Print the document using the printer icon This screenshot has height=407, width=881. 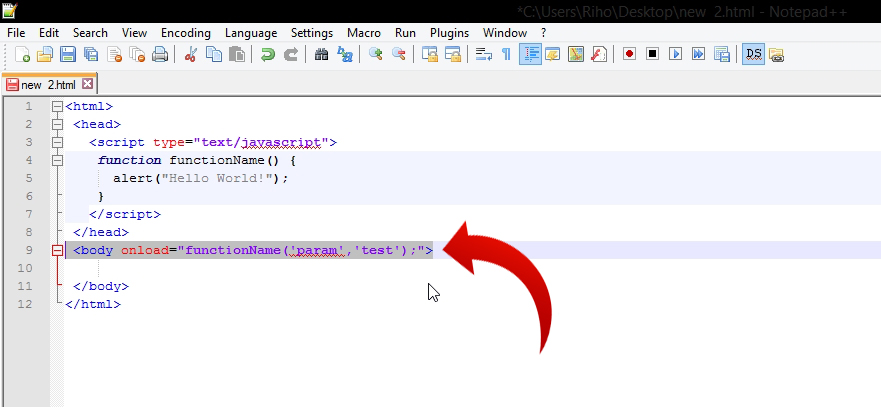tap(160, 55)
